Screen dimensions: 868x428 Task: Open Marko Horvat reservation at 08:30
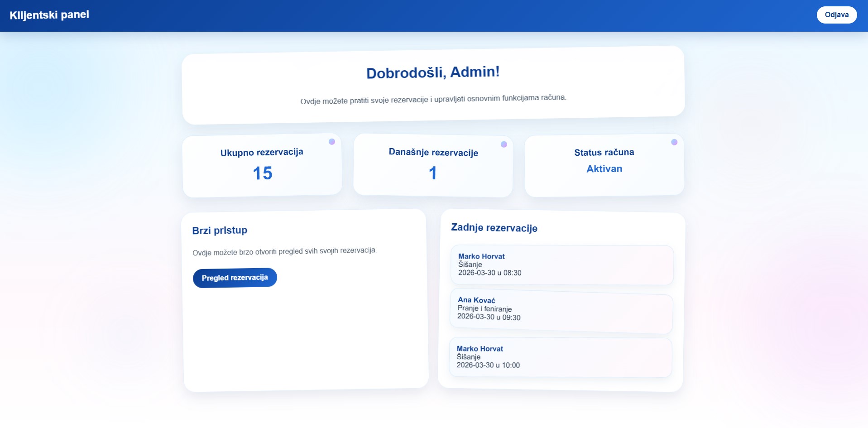(x=562, y=265)
